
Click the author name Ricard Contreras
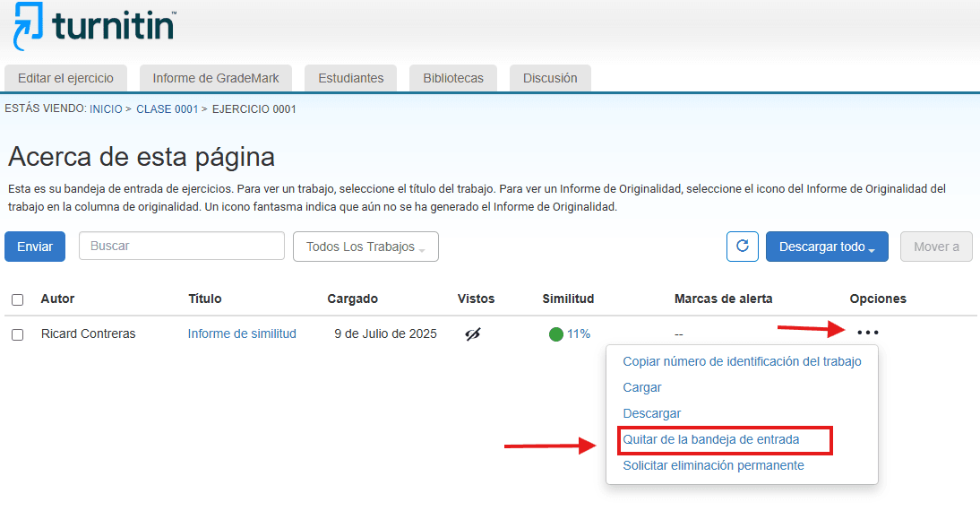[88, 334]
